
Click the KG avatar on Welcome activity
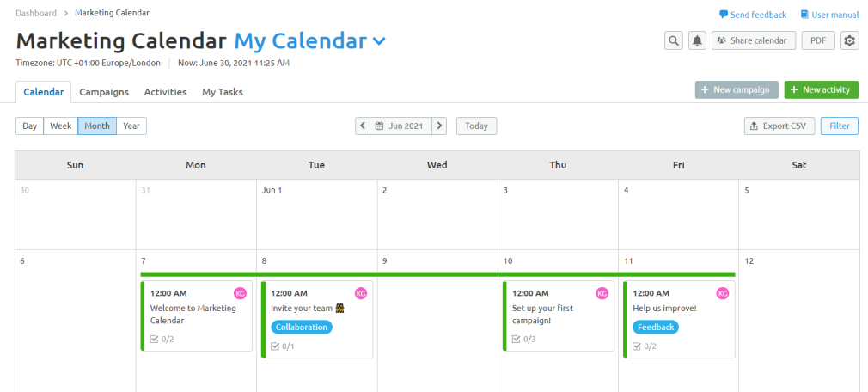pos(241,293)
